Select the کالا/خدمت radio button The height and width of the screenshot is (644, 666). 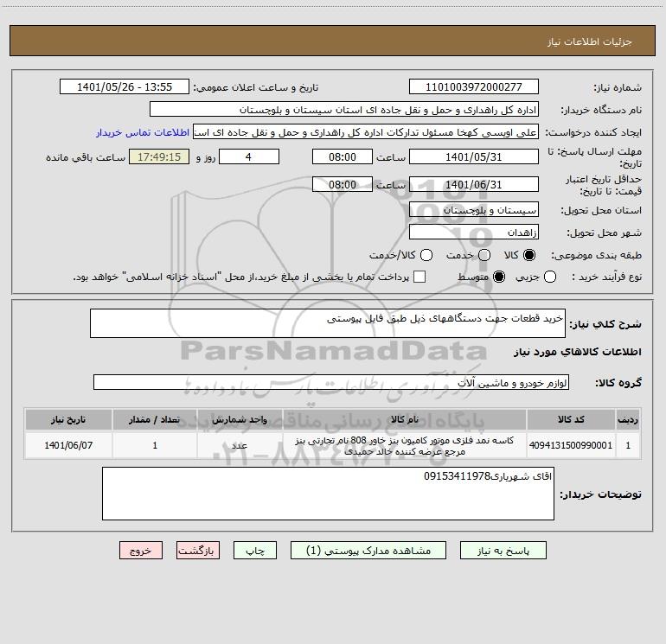pos(426,255)
